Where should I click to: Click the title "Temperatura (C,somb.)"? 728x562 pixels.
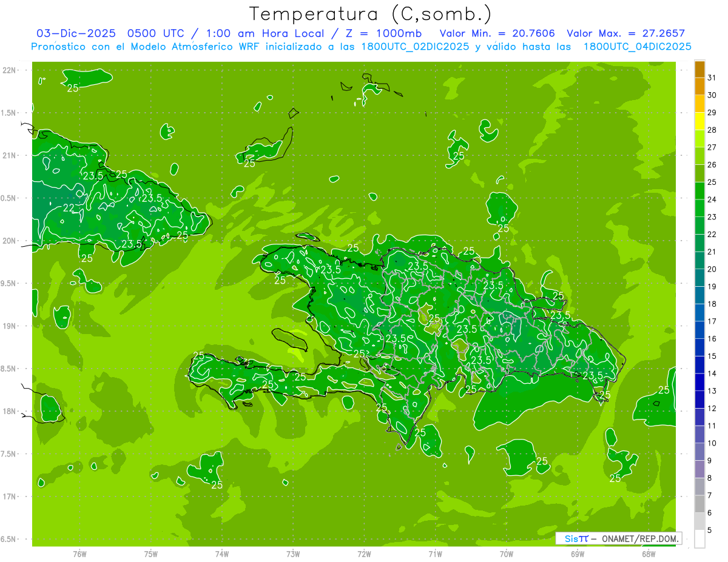371,14
